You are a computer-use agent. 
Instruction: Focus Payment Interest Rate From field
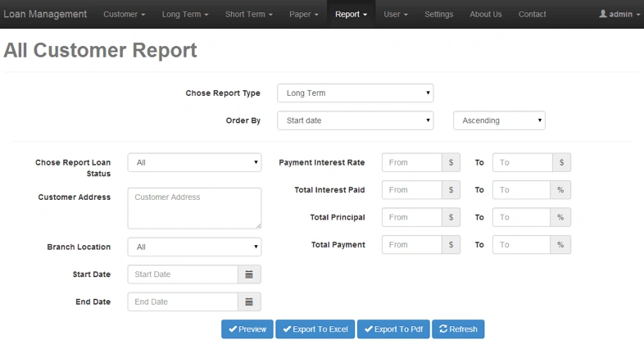412,162
